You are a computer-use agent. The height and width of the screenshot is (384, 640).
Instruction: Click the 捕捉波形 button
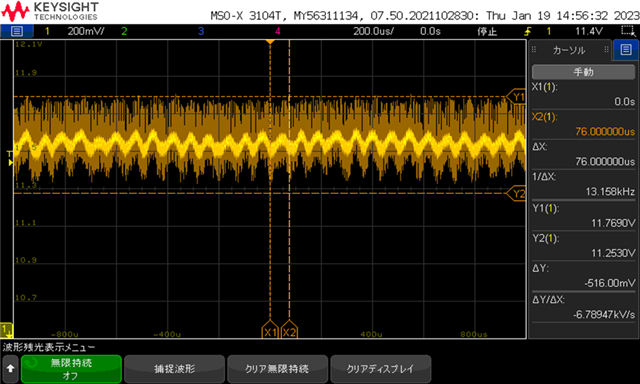pyautogui.click(x=175, y=368)
